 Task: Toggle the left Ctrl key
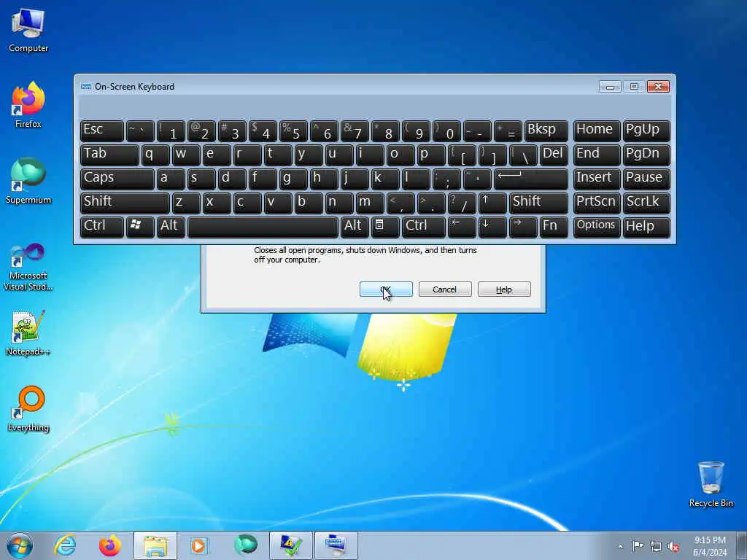[x=102, y=227]
